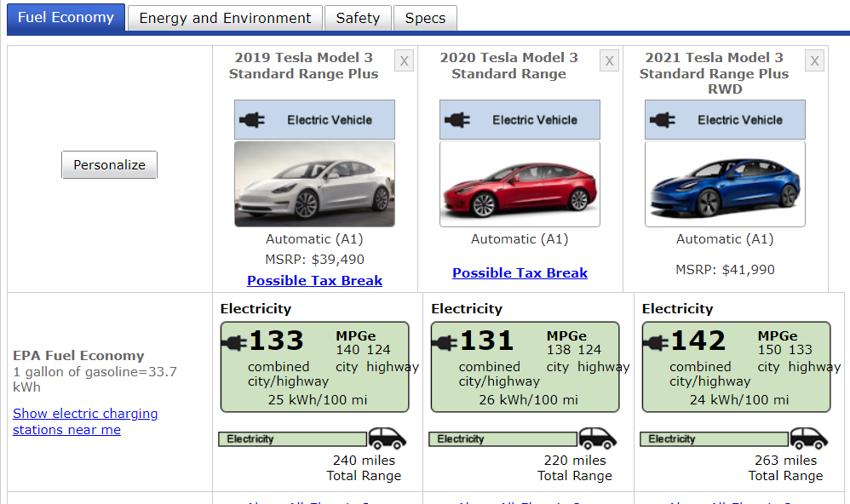The height and width of the screenshot is (504, 850).
Task: Remove the 2020 Tesla Model 3 column
Action: 609,60
